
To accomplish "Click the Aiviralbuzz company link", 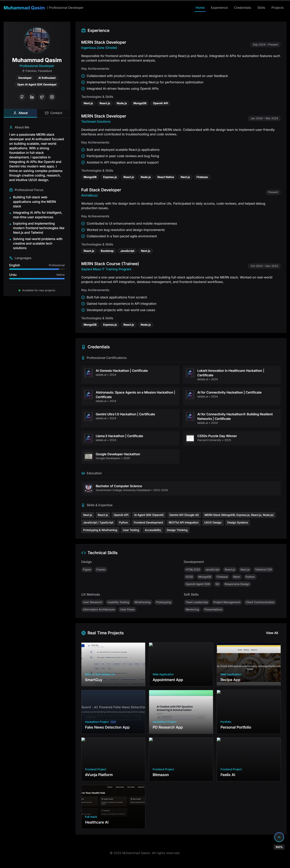I will coord(89,195).
